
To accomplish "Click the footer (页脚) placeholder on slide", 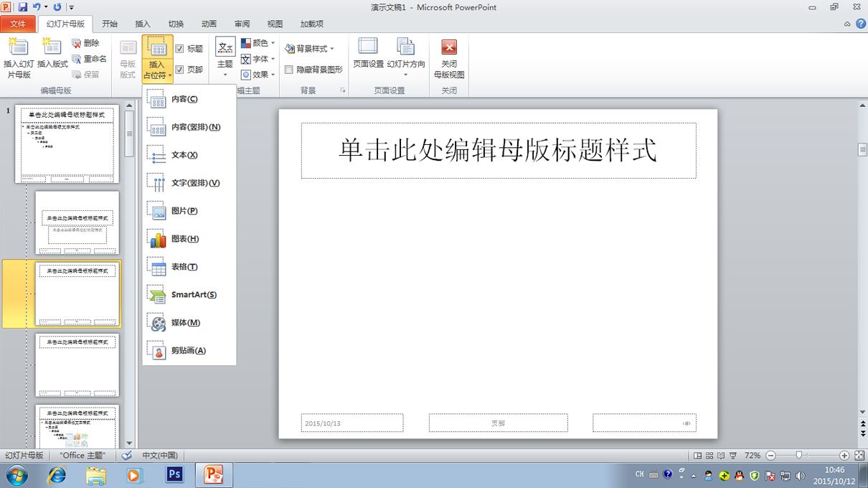I will click(x=499, y=423).
